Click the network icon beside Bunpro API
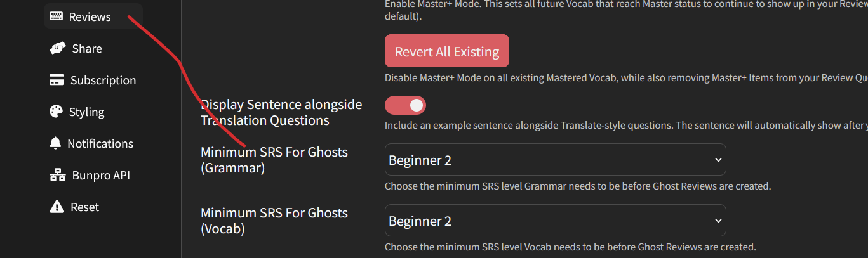Screen dimensions: 868x258 pyautogui.click(x=57, y=175)
